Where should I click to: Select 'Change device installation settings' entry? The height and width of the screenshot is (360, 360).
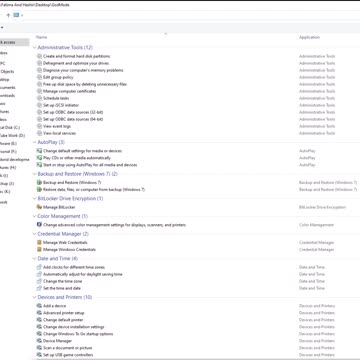point(74,327)
